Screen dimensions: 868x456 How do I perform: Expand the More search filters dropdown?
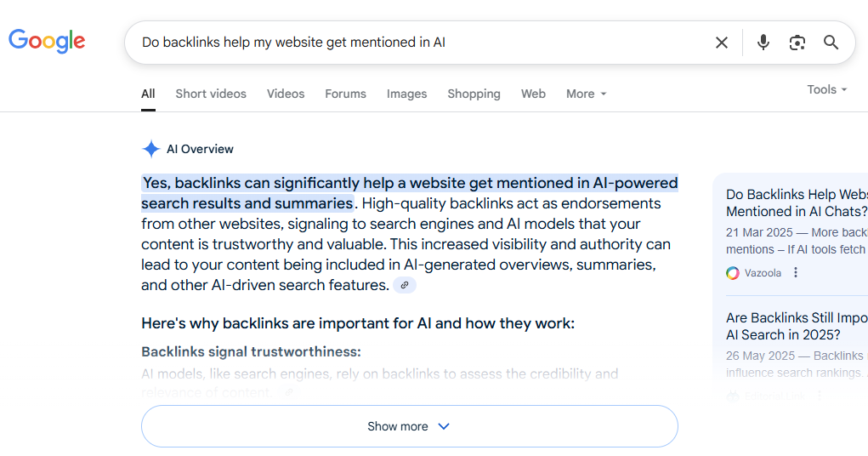[587, 94]
